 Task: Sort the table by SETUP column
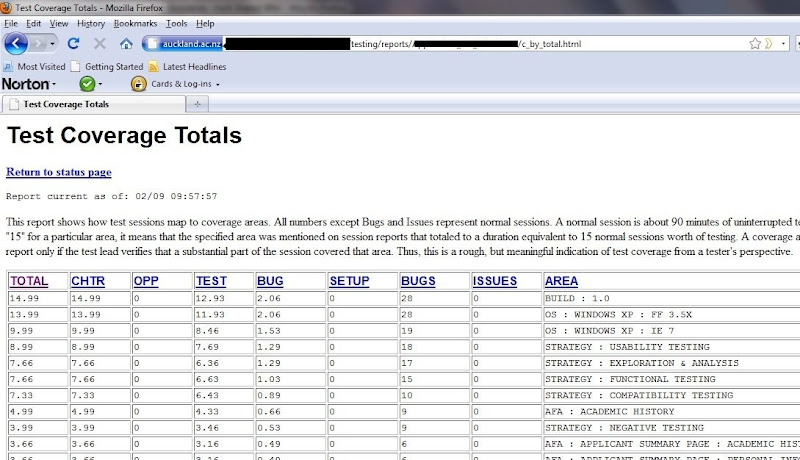pyautogui.click(x=349, y=281)
